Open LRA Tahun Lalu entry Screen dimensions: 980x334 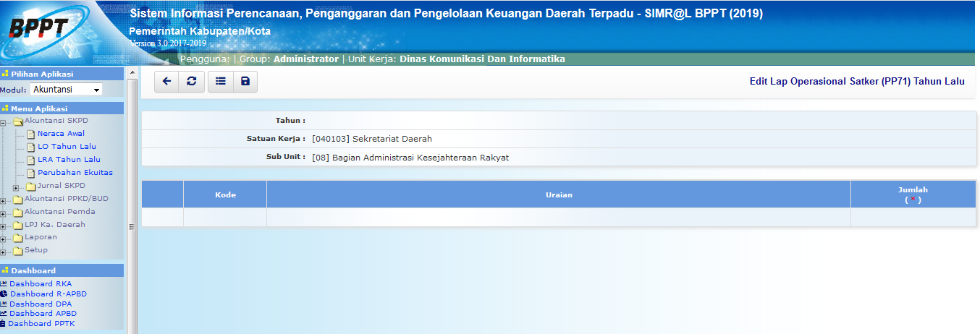[69, 160]
